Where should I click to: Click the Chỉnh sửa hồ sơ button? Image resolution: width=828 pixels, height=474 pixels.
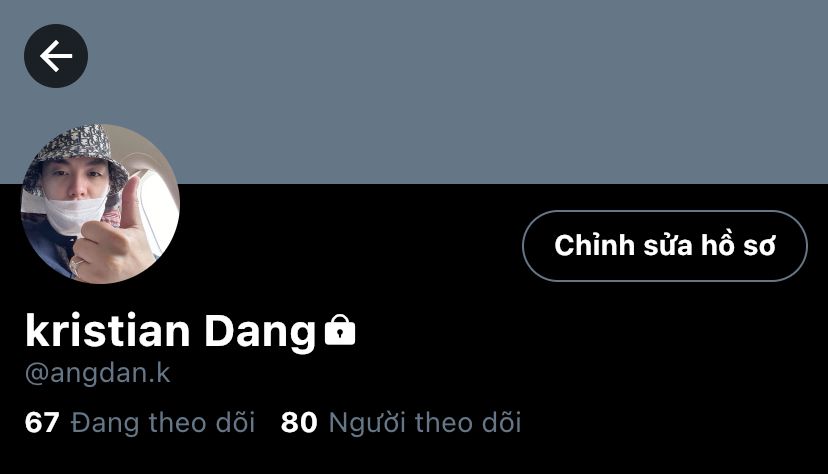click(x=665, y=245)
